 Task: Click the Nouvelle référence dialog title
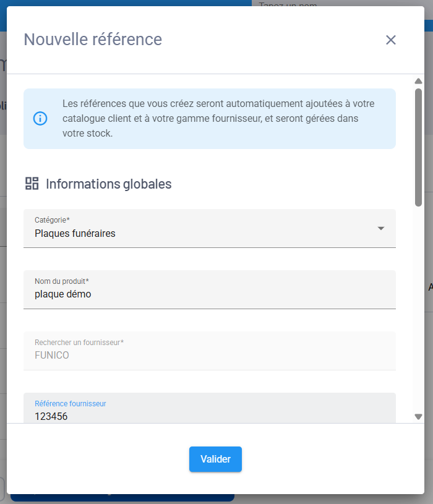pos(93,40)
